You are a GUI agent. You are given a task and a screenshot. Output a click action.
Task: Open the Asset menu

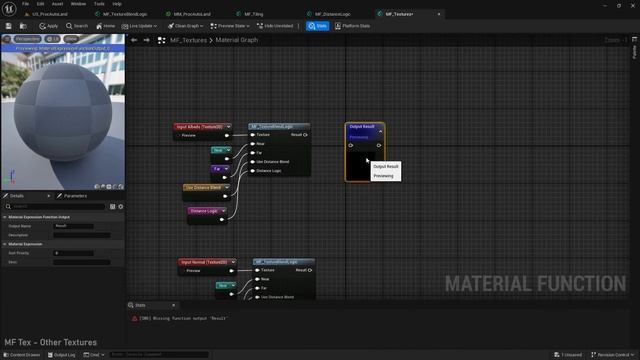(57, 4)
